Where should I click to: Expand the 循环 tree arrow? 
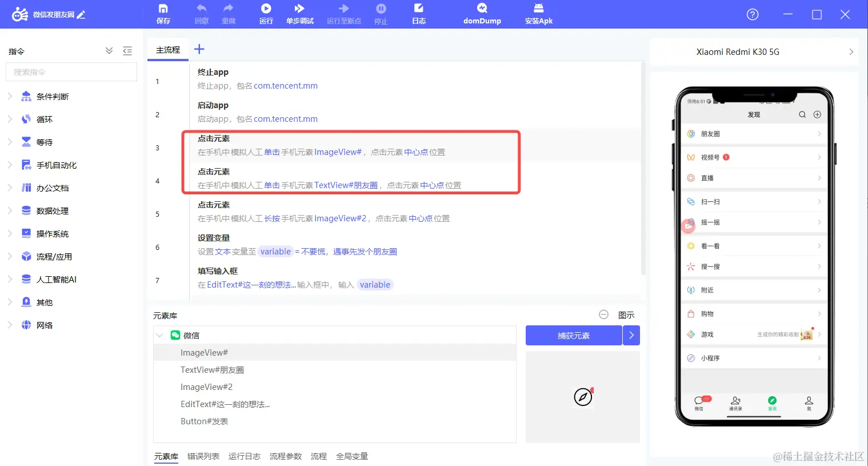coord(10,120)
